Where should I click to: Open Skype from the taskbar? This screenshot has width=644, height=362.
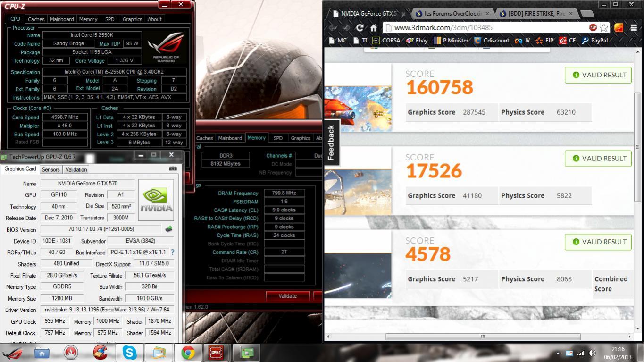[x=129, y=353]
